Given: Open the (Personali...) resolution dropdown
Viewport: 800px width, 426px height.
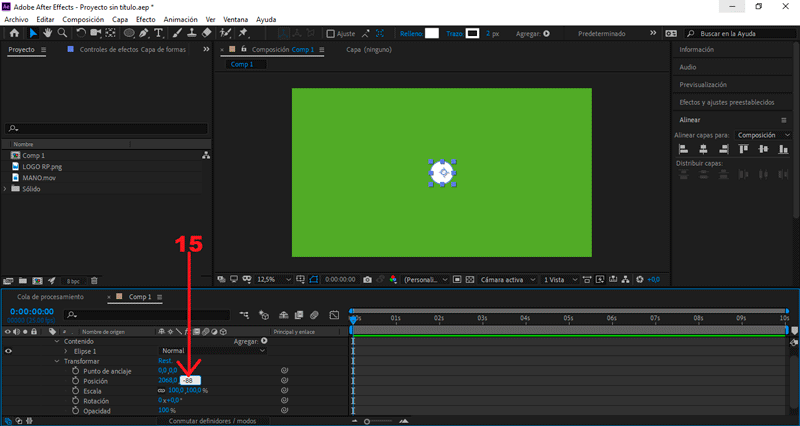Looking at the screenshot, I should [426, 280].
